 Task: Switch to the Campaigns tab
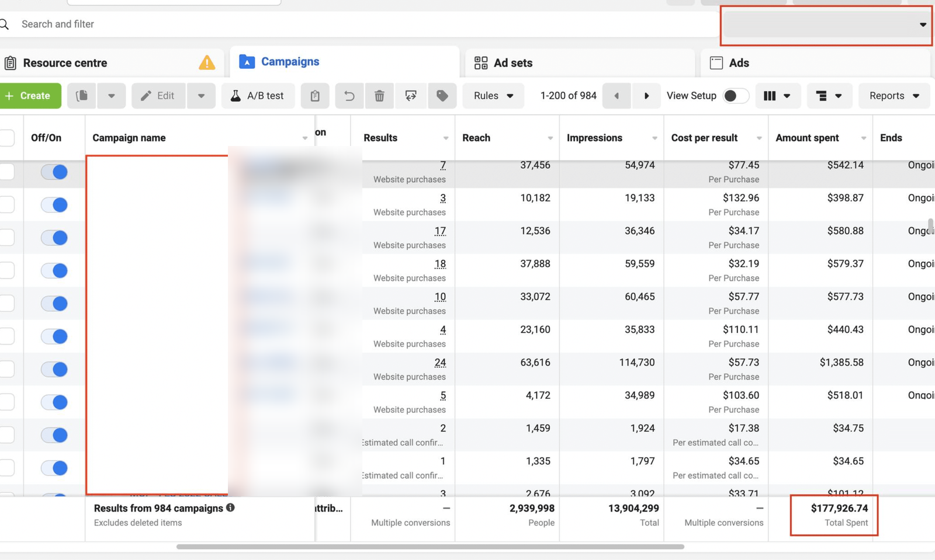[344, 62]
